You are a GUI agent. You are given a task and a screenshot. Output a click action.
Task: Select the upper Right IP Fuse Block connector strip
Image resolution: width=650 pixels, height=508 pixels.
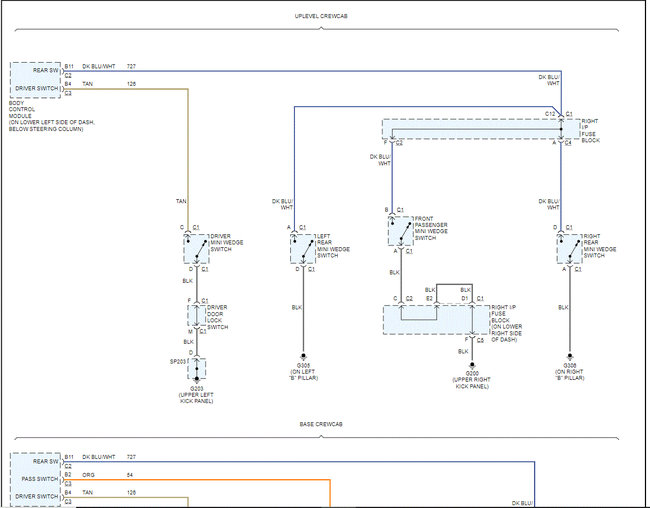click(478, 130)
